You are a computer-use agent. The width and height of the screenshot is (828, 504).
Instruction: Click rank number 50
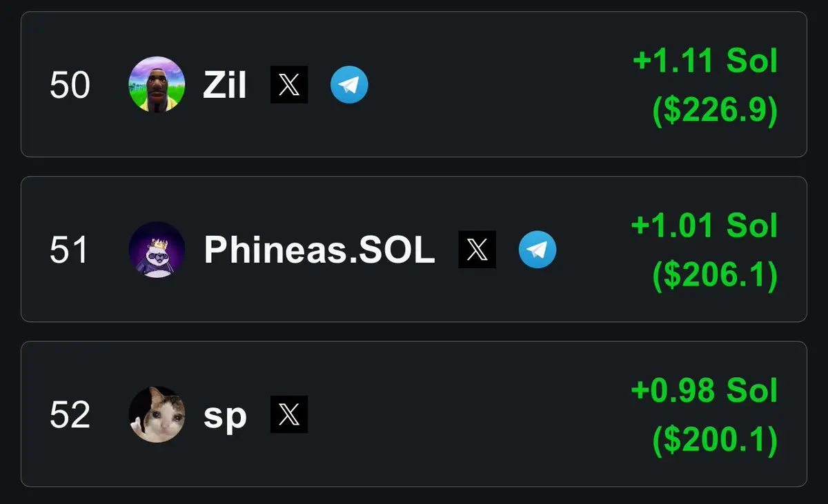(70, 85)
